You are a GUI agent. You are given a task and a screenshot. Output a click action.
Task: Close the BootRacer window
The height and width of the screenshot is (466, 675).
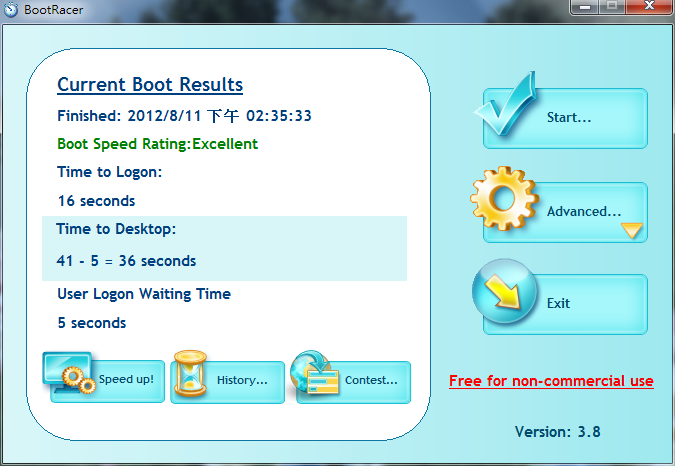(x=649, y=7)
